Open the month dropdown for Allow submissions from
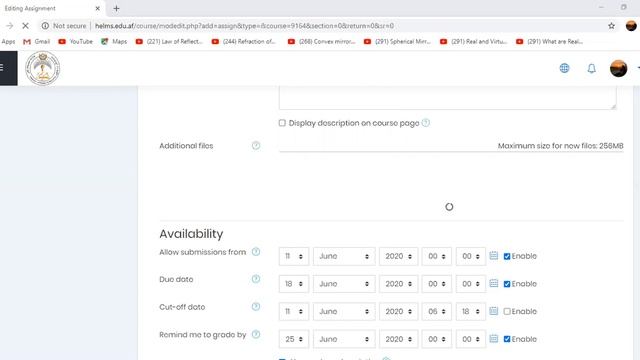Screen dimensions: 640x360 [x=344, y=256]
